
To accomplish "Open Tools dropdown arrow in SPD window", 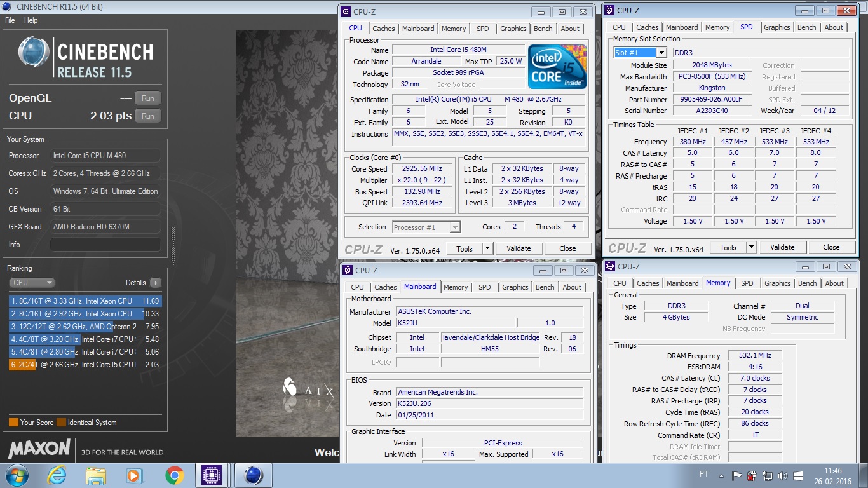I will (751, 247).
